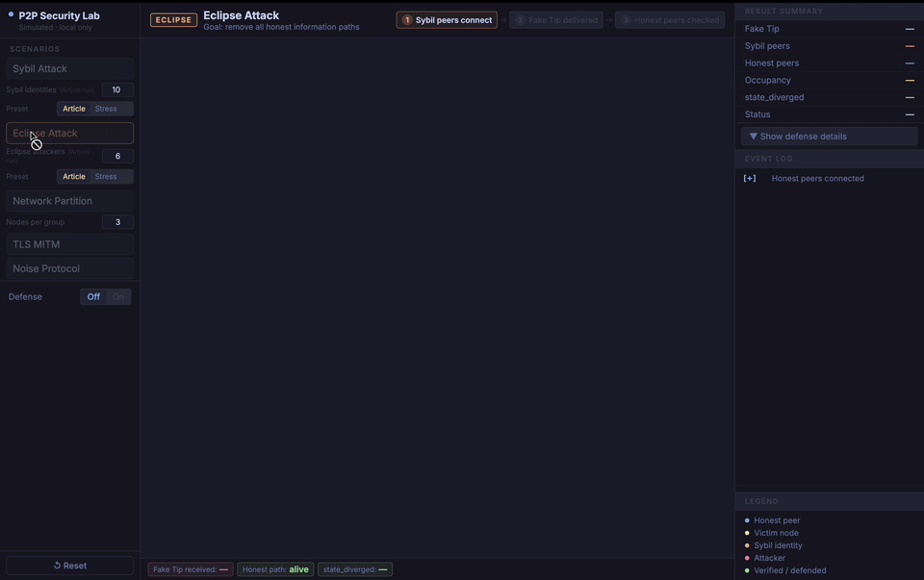Click the blue dot beside P2P Security Lab
This screenshot has height=580, width=924.
(11, 14)
